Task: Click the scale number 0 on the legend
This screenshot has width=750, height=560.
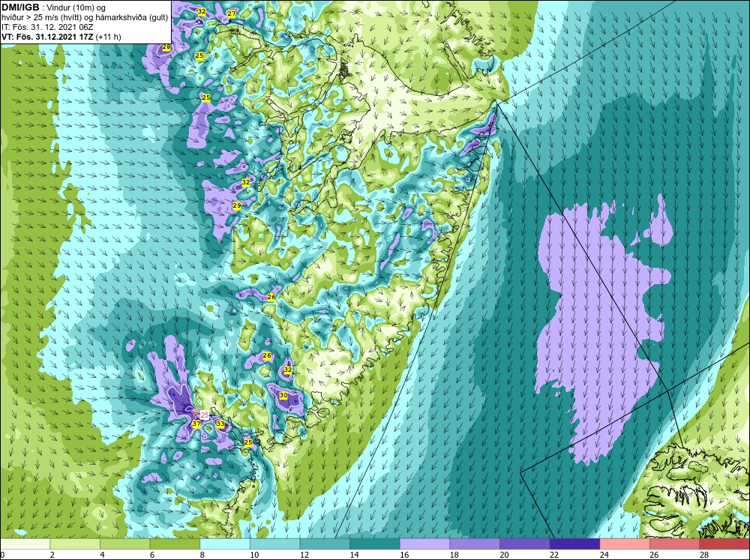Action: tap(2, 555)
